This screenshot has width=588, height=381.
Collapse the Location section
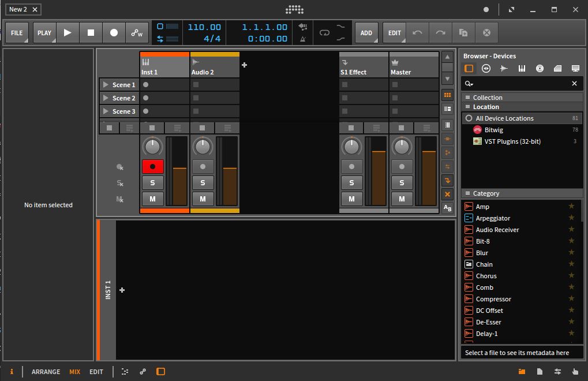click(x=522, y=107)
